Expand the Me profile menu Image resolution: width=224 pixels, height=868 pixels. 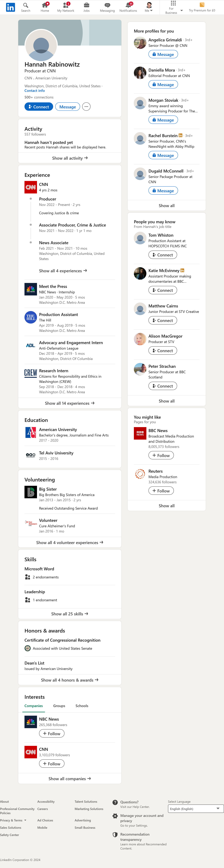[149, 7]
